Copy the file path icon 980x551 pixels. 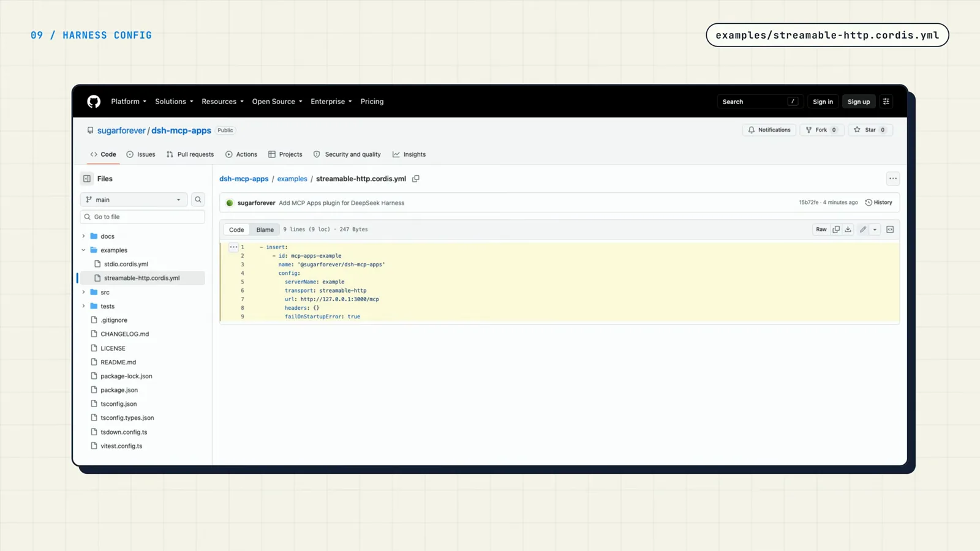(416, 179)
